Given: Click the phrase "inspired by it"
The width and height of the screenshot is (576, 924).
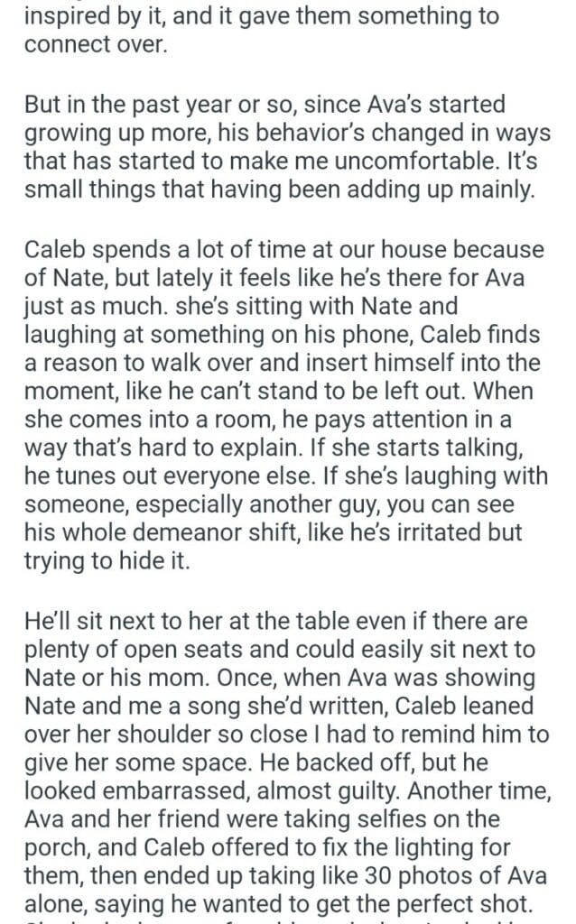Looking at the screenshot, I should (x=81, y=17).
